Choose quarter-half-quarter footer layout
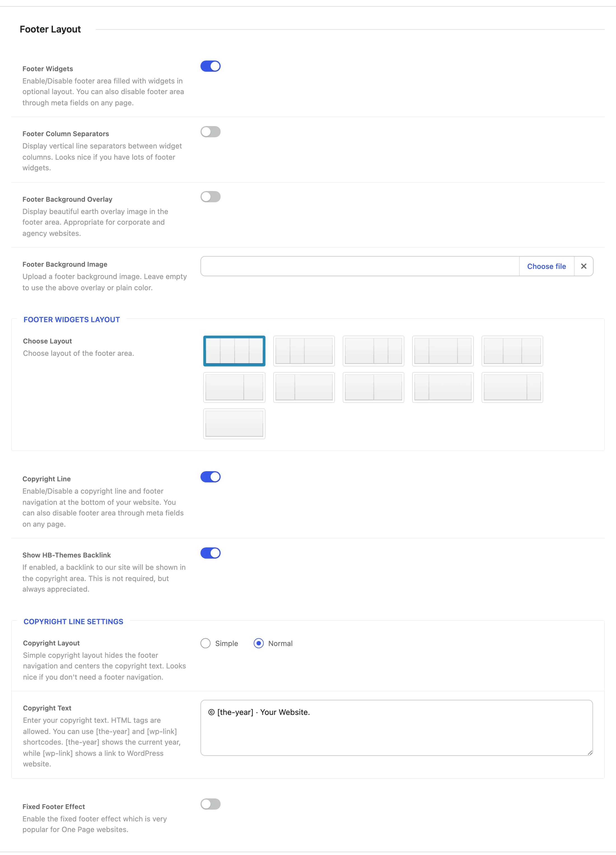 (x=443, y=351)
